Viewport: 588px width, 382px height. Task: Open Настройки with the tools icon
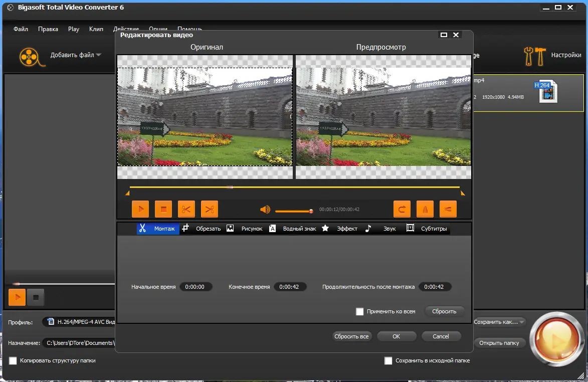click(535, 56)
